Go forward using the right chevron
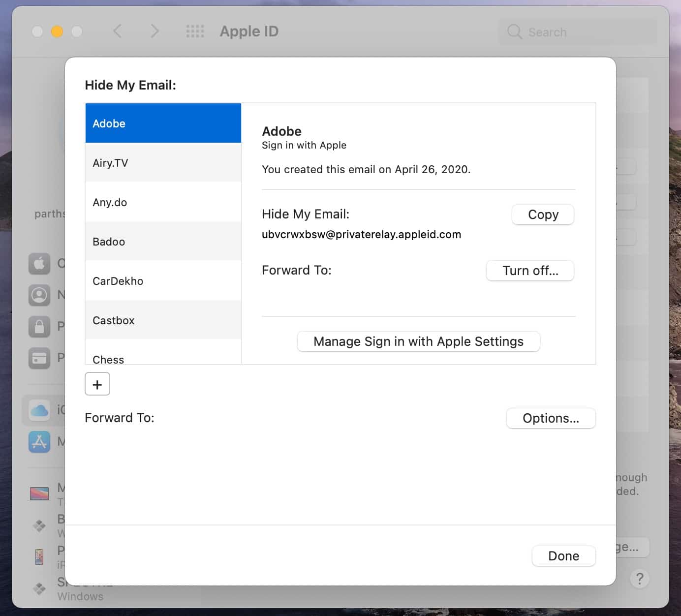Viewport: 681px width, 616px height. coord(155,31)
